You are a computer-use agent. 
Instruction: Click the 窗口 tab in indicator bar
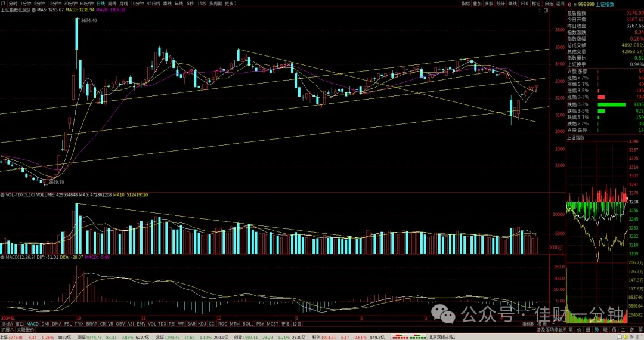click(x=19, y=324)
